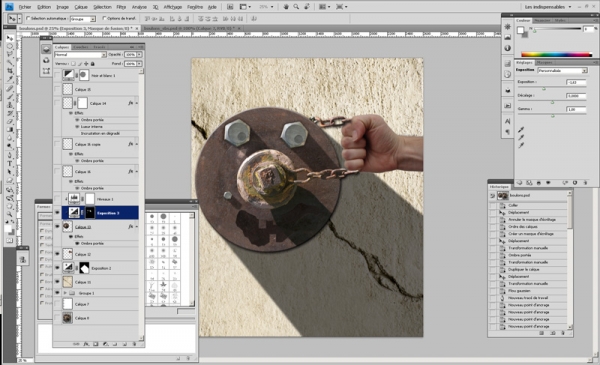
Task: Click the Exposition 2 layer mask thumbnail
Action: point(84,268)
